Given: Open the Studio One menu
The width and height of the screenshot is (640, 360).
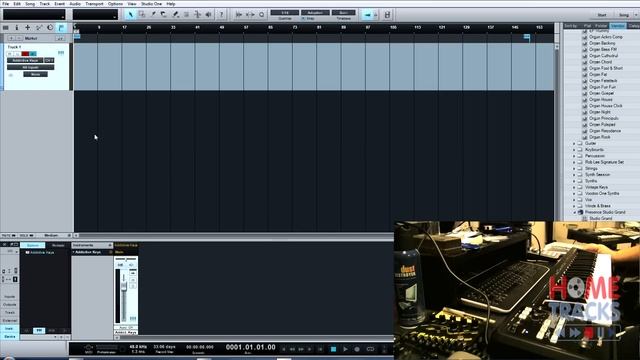Looking at the screenshot, I should (x=151, y=4).
